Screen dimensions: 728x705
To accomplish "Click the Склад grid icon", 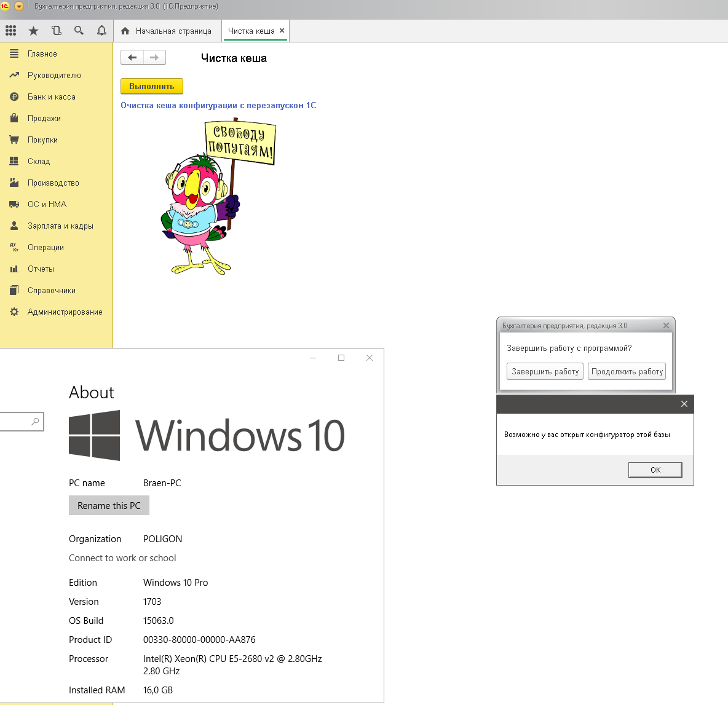I will [x=14, y=161].
